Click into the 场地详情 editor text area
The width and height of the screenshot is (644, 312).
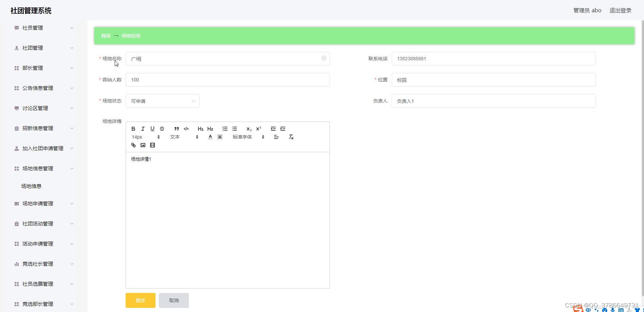(227, 220)
